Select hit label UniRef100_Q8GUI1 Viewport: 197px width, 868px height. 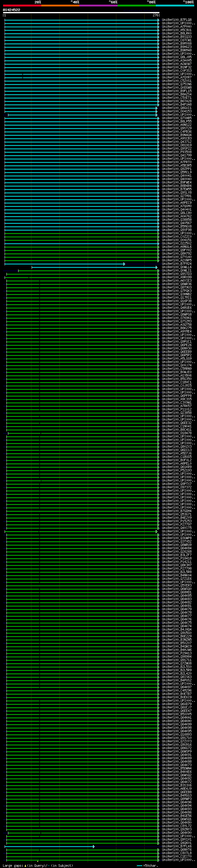(177, 108)
